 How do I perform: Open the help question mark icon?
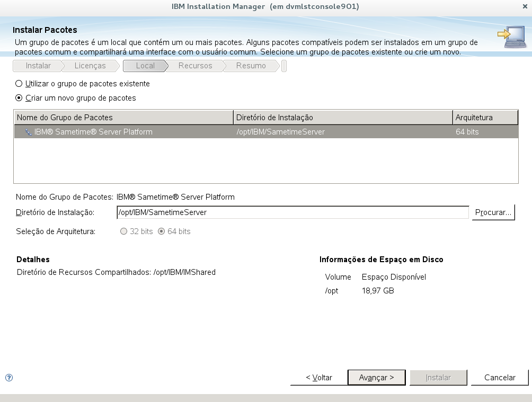(9, 378)
